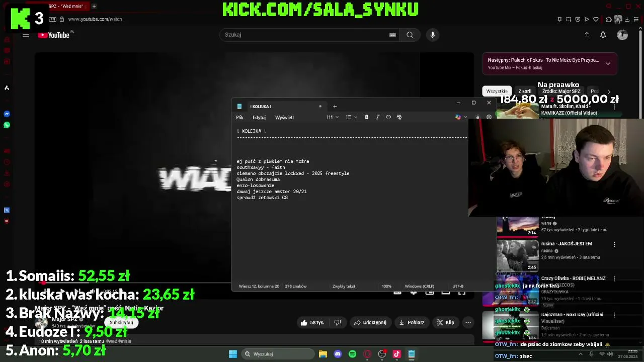
Task: Open the Wyświetl menu in Notepad
Action: click(284, 117)
